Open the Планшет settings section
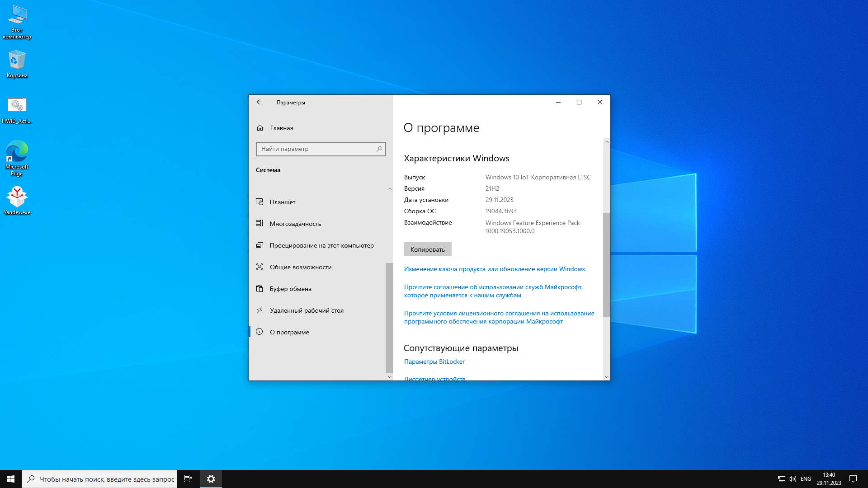The height and width of the screenshot is (488, 868). 283,202
